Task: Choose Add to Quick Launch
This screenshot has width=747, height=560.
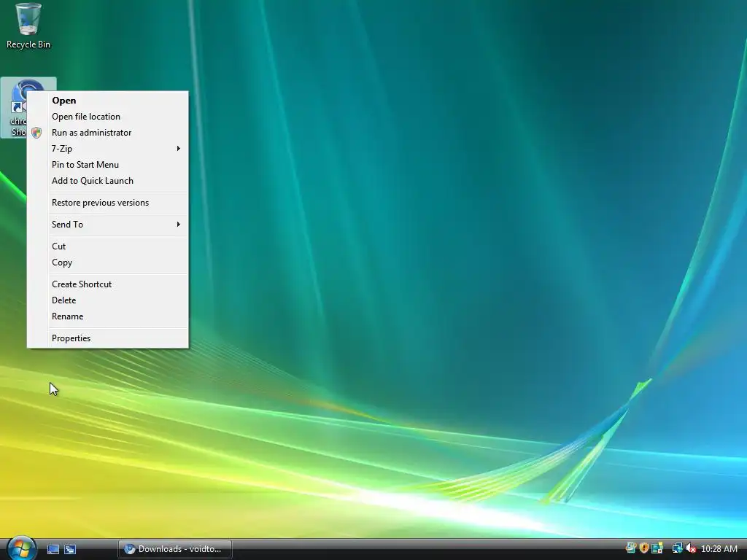Action: pyautogui.click(x=108, y=181)
